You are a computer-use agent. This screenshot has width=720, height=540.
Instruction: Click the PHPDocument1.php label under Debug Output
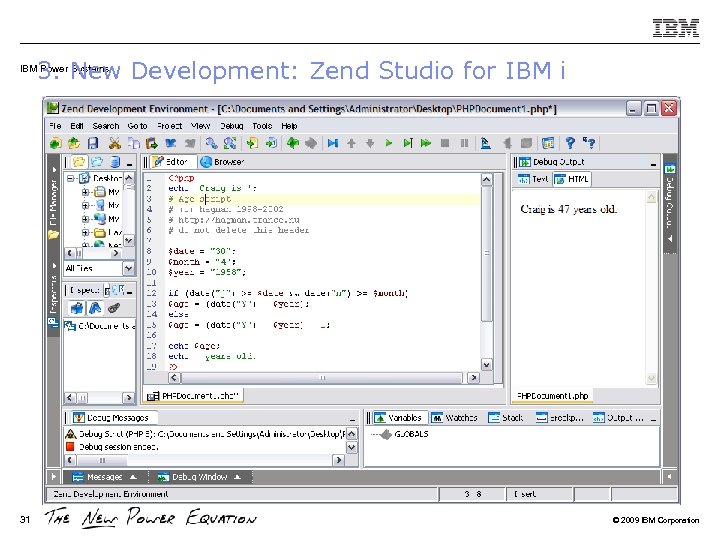pyautogui.click(x=553, y=396)
